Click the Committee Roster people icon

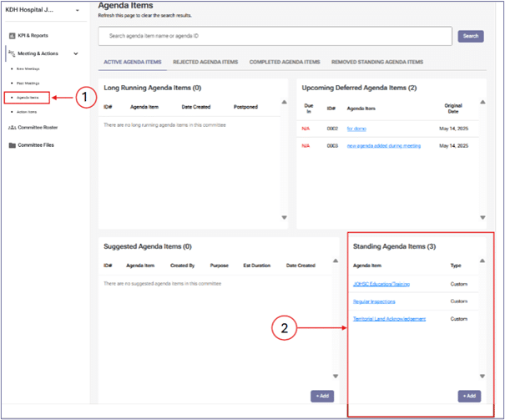tap(12, 128)
